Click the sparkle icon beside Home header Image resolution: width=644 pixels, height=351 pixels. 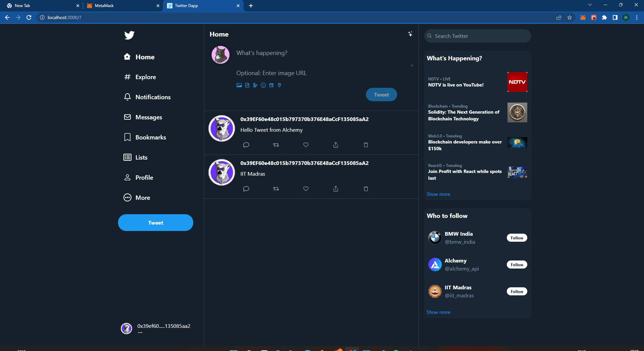pyautogui.click(x=410, y=34)
